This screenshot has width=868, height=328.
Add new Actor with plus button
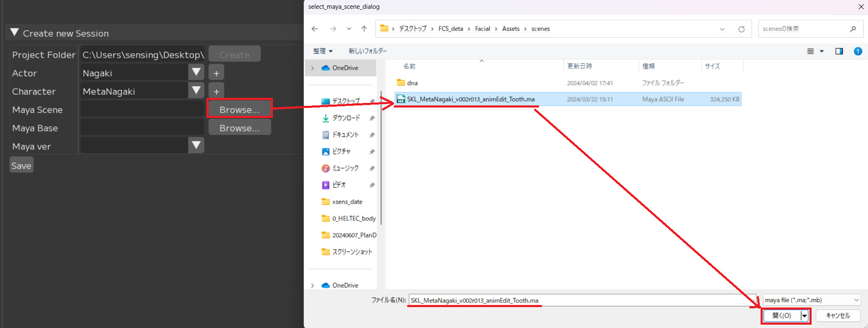pyautogui.click(x=216, y=73)
